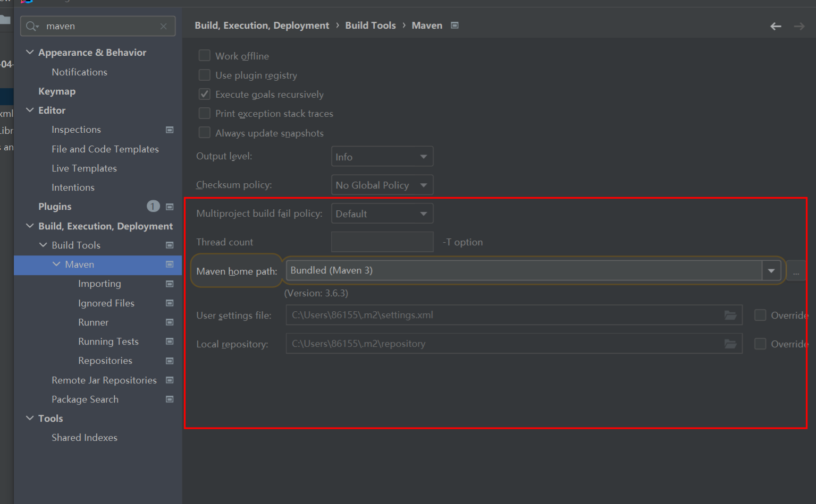The height and width of the screenshot is (504, 816).
Task: Open Multiproject build fail policy dropdown
Action: 382,213
